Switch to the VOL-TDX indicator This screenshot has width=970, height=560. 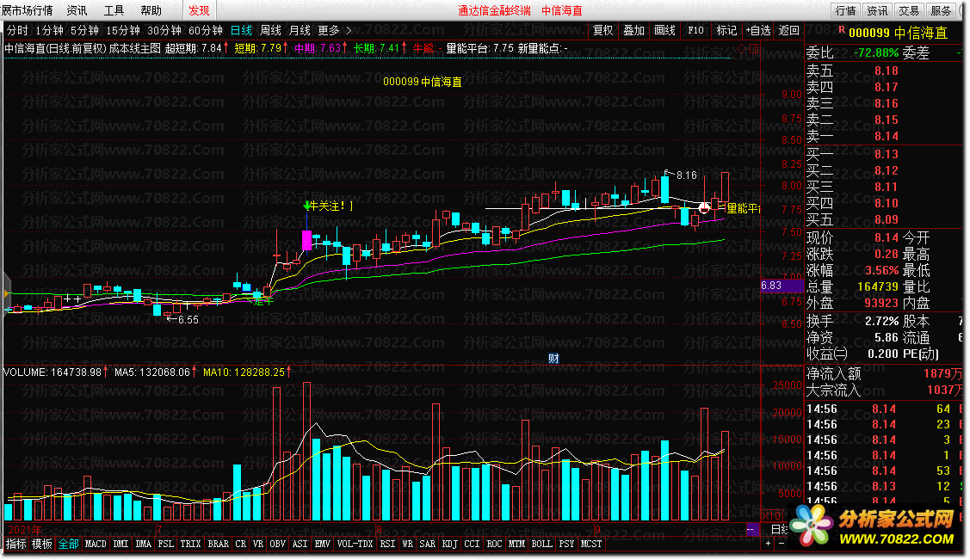(x=355, y=544)
